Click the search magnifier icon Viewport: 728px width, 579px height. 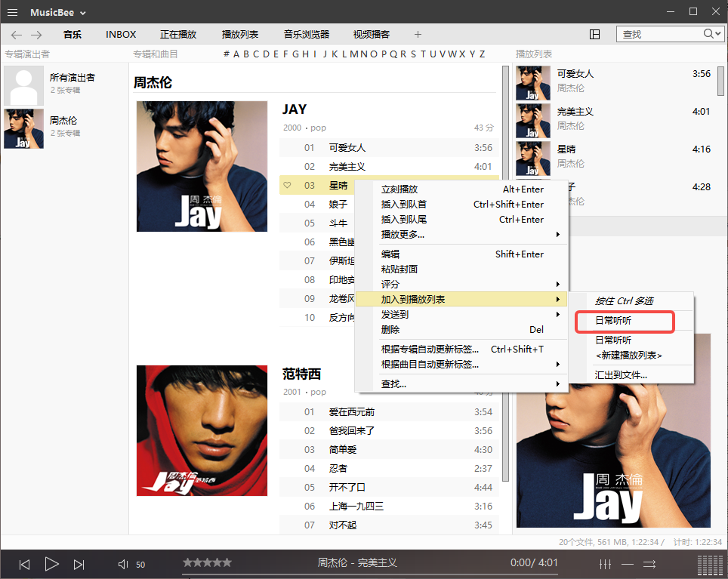click(708, 34)
